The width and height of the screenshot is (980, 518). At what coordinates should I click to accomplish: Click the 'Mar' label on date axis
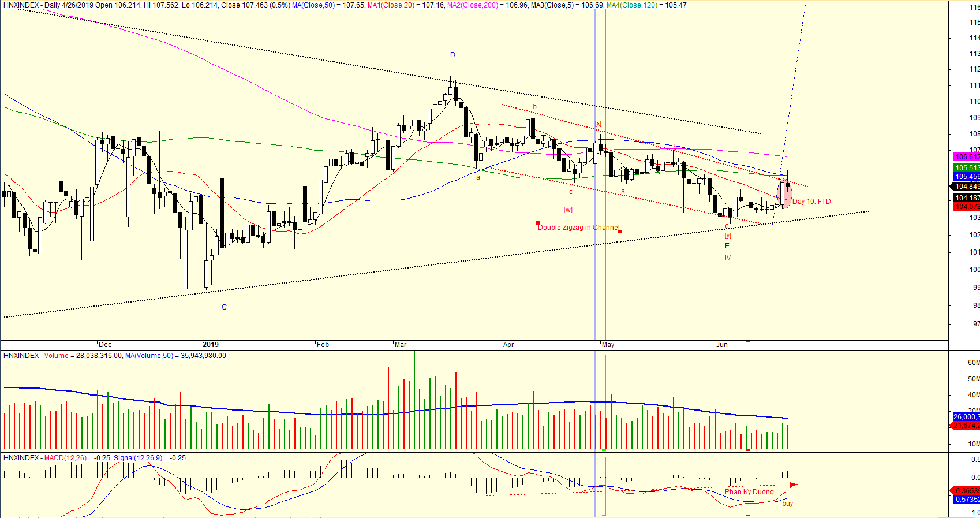[x=401, y=345]
